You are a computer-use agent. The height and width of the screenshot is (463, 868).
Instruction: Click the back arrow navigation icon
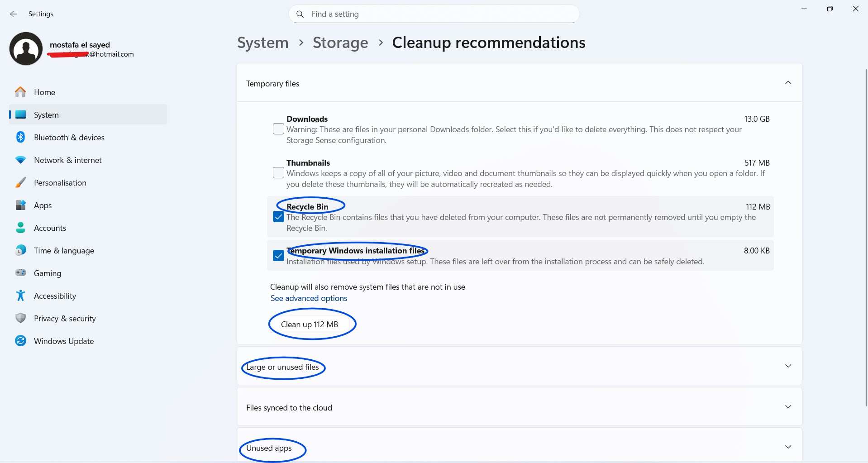(x=13, y=14)
